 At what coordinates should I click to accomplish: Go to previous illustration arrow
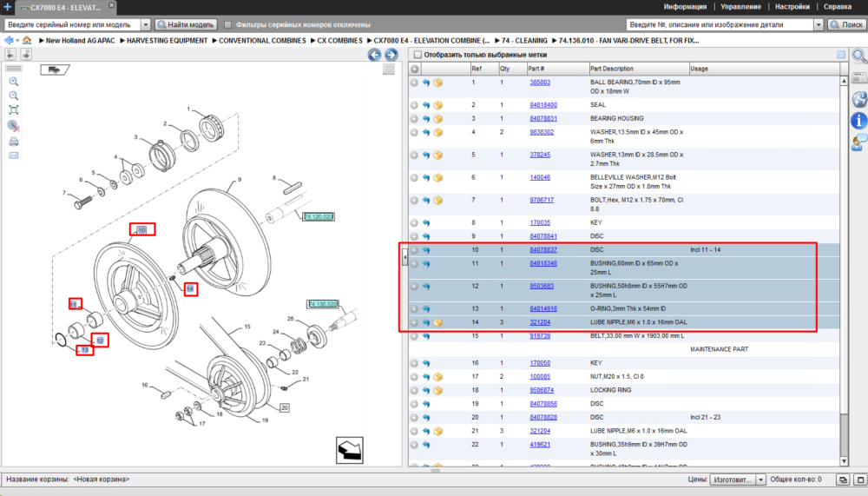[x=375, y=55]
